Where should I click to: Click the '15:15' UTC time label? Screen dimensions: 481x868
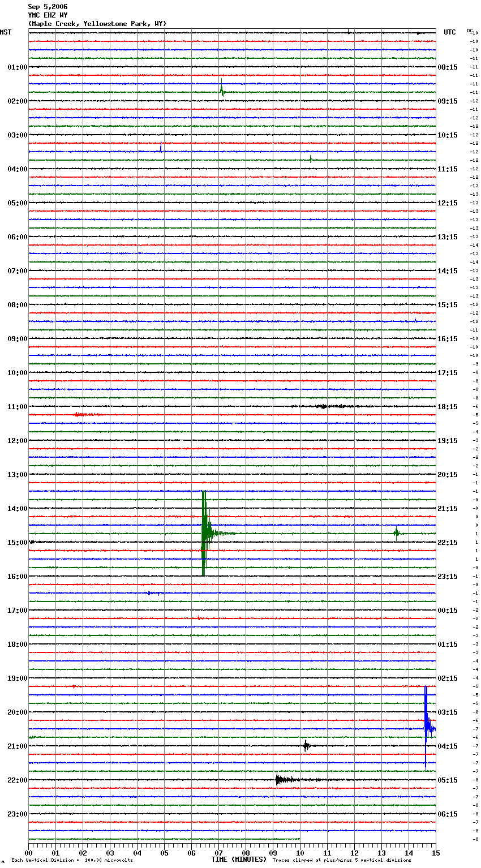tap(448, 305)
